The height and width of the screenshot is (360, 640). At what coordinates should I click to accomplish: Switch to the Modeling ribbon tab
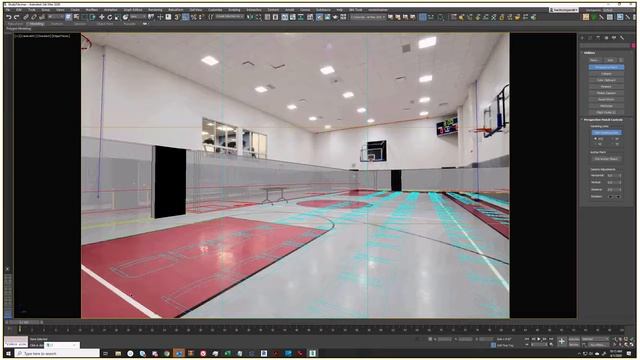37,24
